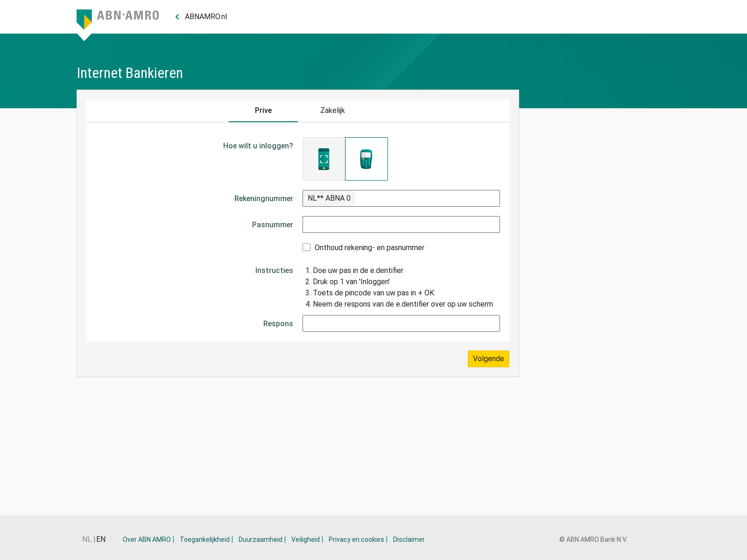747x560 pixels.
Task: Click the ABN AMRO logo
Action: point(118,19)
